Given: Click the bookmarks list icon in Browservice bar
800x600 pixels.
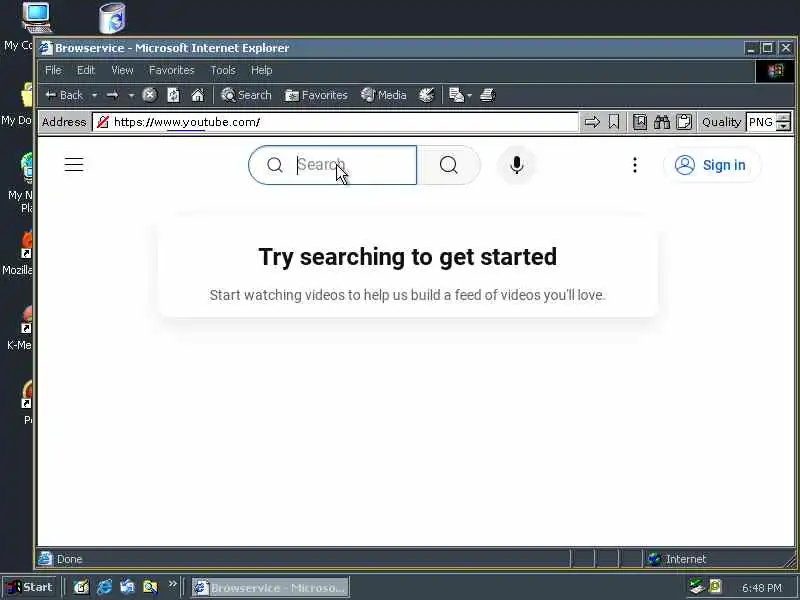Looking at the screenshot, I should (640, 122).
